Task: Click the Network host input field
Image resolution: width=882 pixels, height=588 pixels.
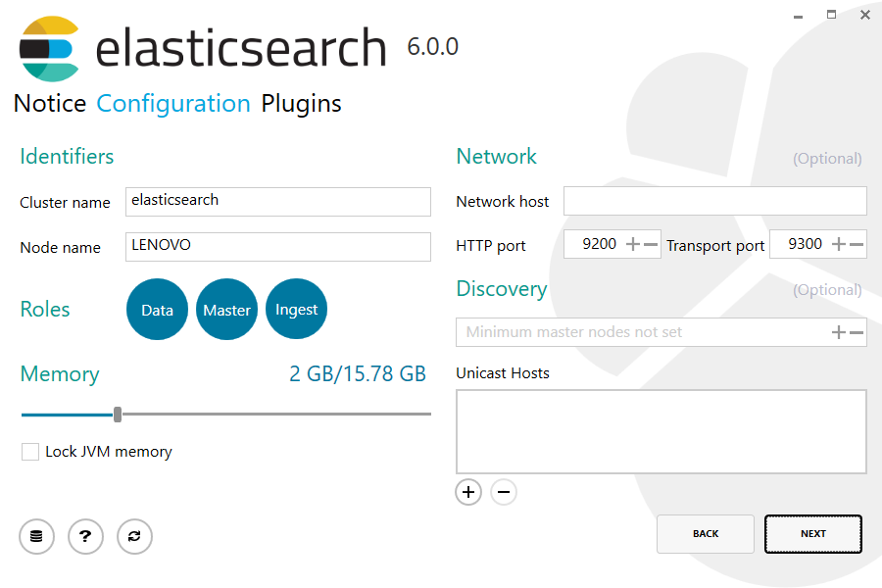Action: click(x=714, y=201)
